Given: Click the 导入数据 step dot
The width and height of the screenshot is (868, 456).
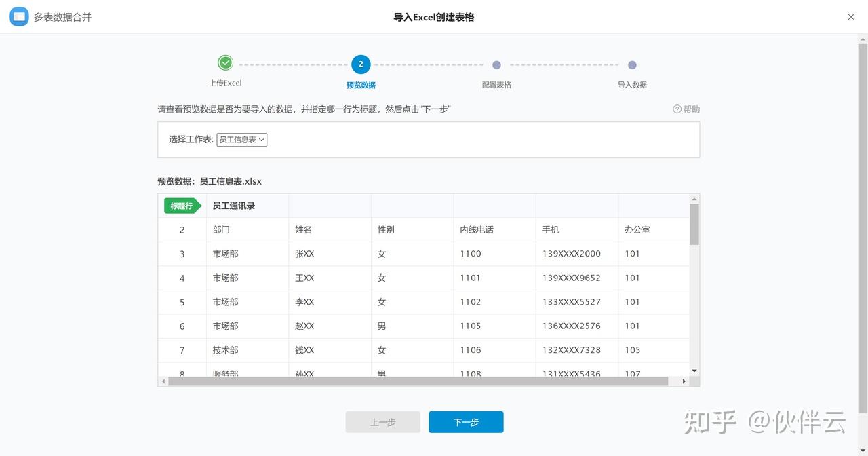Looking at the screenshot, I should click(632, 65).
